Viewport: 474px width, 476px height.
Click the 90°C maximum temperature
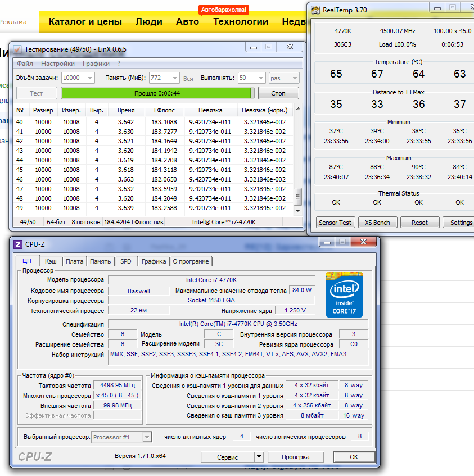click(x=418, y=167)
